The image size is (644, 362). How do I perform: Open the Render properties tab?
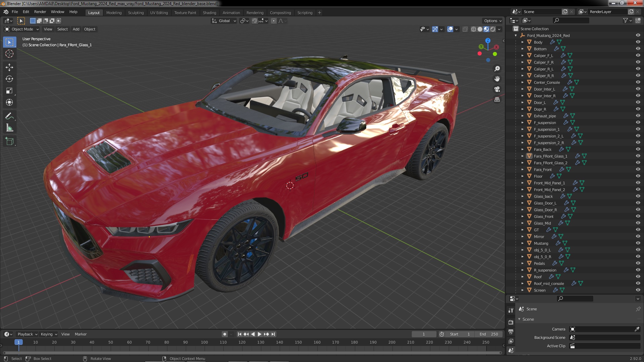click(x=511, y=322)
